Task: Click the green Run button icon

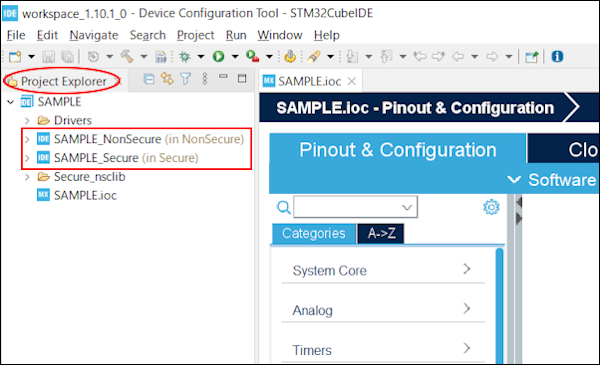Action: pyautogui.click(x=218, y=57)
